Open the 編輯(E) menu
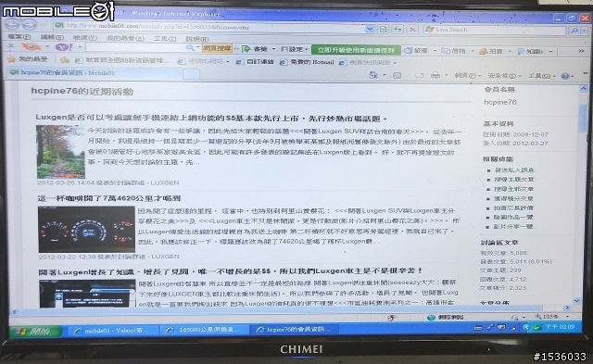The width and height of the screenshot is (593, 364). pyautogui.click(x=52, y=37)
